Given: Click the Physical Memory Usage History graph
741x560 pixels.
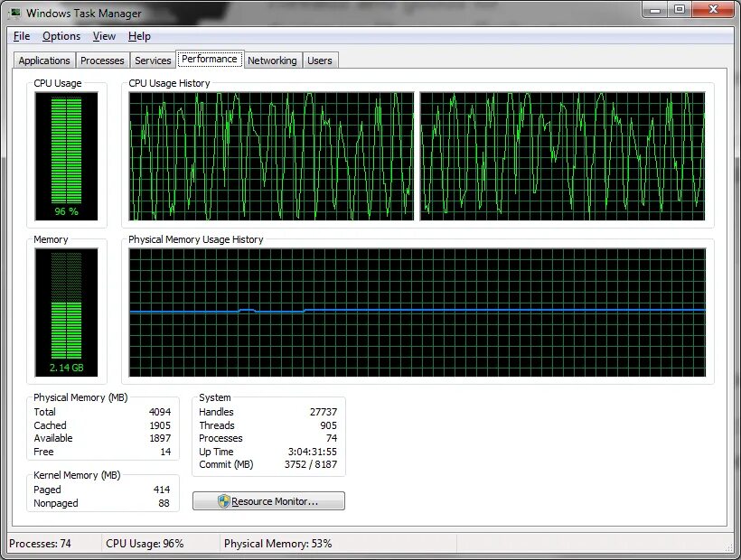Looking at the screenshot, I should pos(417,313).
